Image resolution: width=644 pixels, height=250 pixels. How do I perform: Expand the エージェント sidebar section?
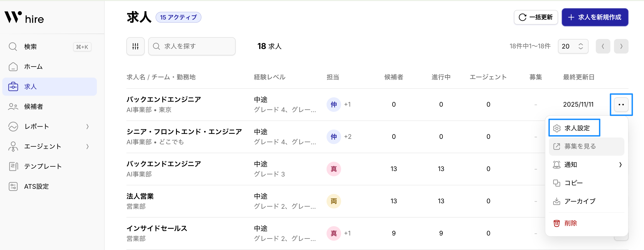pyautogui.click(x=87, y=147)
